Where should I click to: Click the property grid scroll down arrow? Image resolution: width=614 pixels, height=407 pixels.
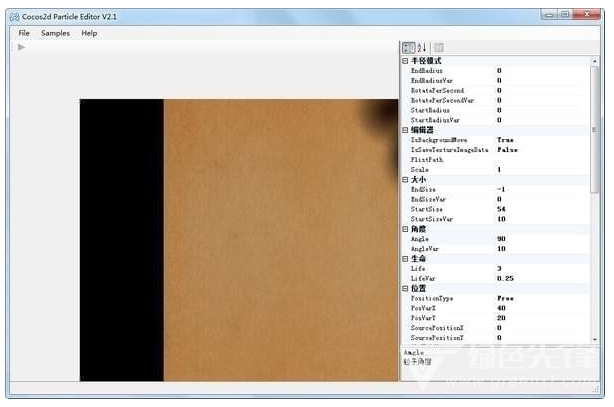[595, 339]
